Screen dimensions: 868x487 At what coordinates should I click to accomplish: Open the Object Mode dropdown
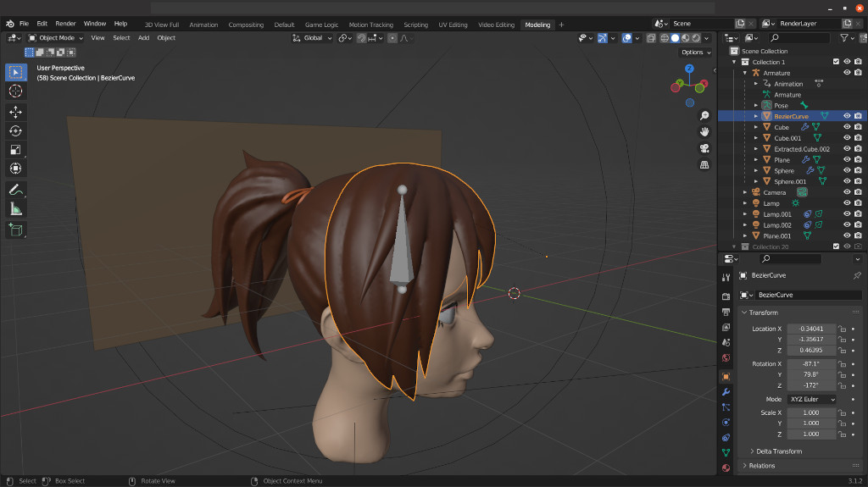(55, 38)
